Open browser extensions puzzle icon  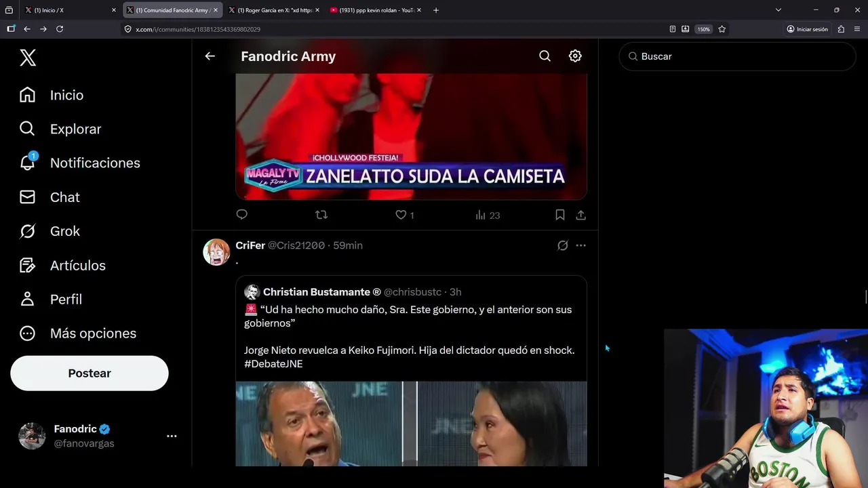[842, 29]
